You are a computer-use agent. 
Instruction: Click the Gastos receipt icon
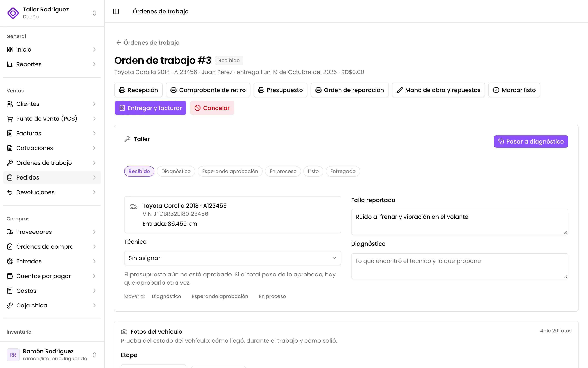pyautogui.click(x=10, y=291)
